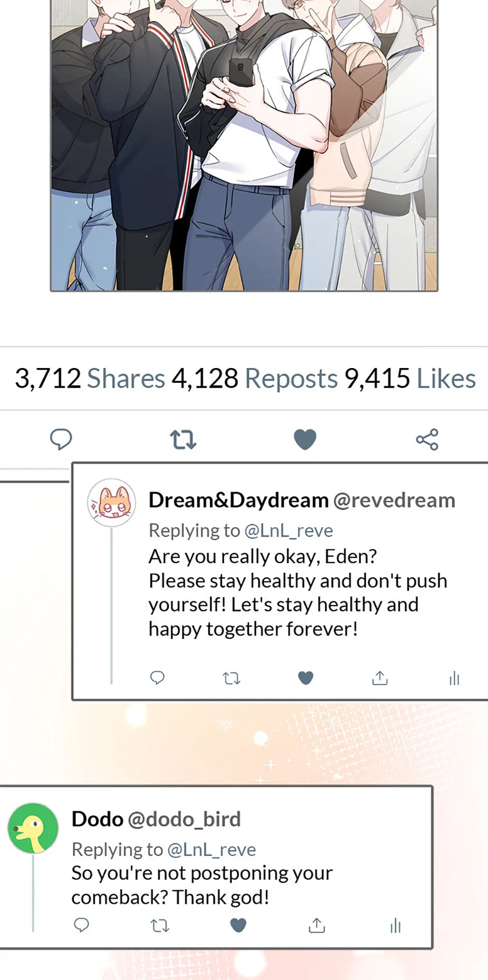Like the main post with heart icon
Screen dimensions: 488x980
click(305, 439)
